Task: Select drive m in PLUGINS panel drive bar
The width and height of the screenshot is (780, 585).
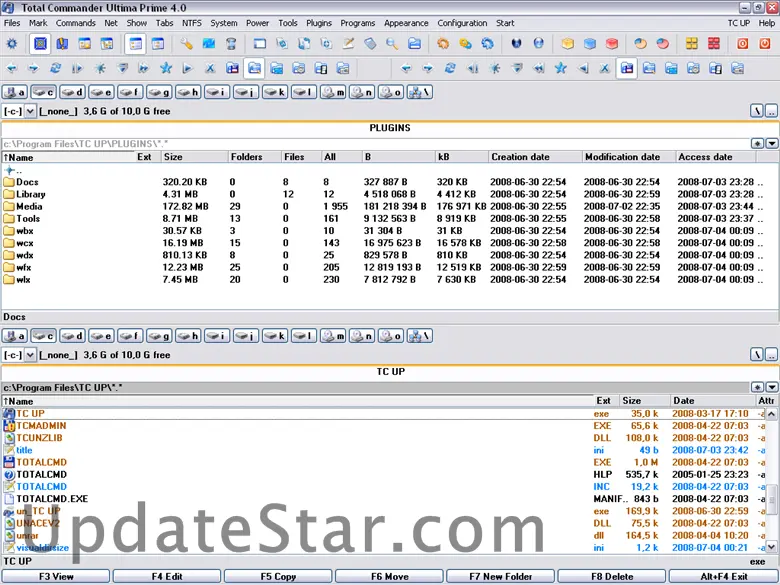Action: point(333,92)
